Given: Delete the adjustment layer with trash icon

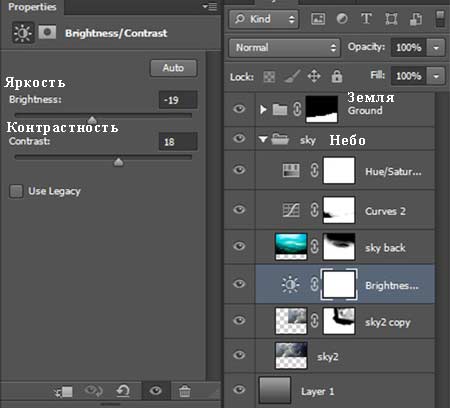Looking at the screenshot, I should coord(184,391).
